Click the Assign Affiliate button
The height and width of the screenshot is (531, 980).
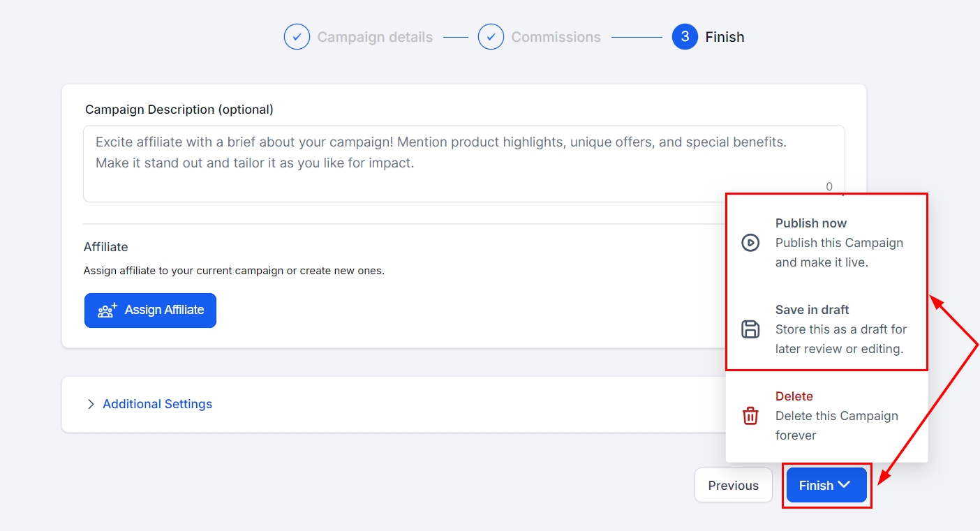(x=150, y=311)
